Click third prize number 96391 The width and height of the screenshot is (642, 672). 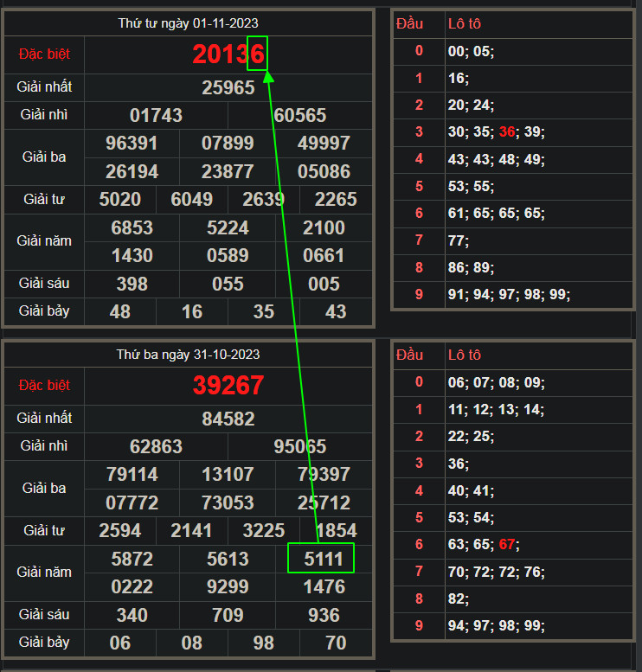click(132, 143)
